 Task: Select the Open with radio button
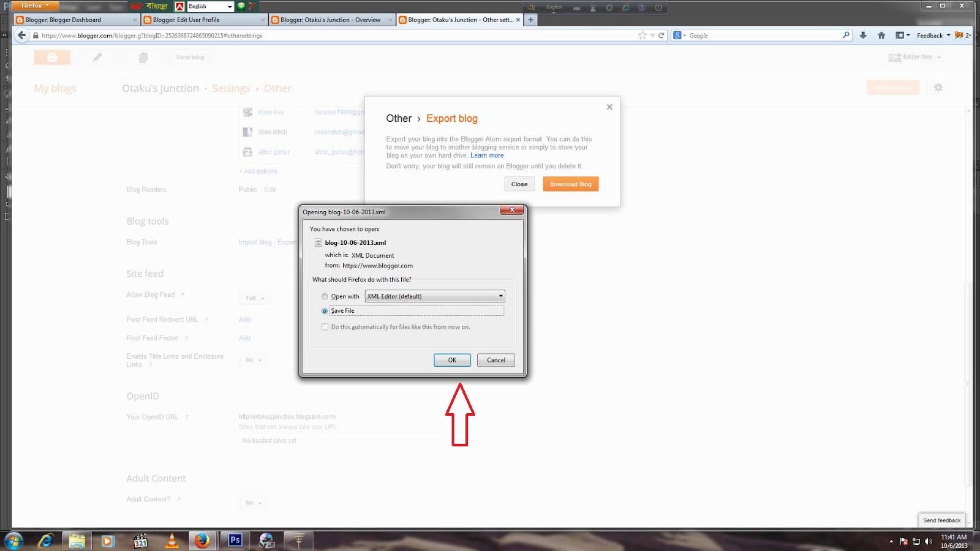click(325, 296)
